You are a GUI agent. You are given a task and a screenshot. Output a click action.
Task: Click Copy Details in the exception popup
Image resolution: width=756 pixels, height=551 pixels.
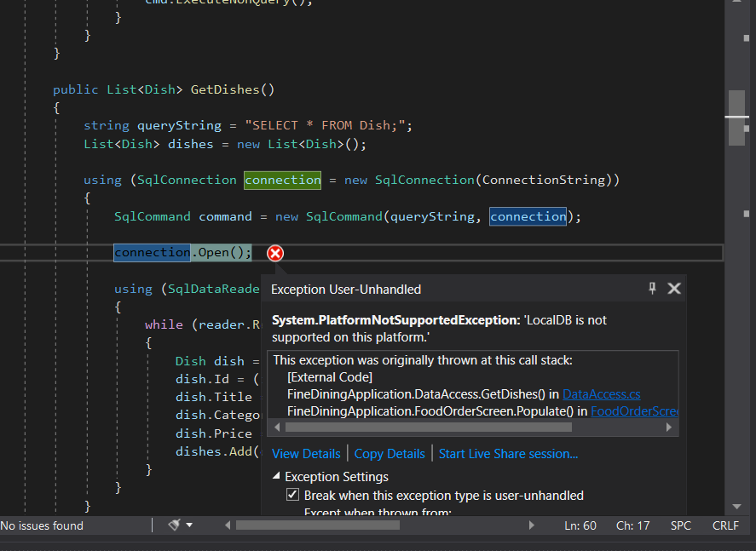(389, 453)
